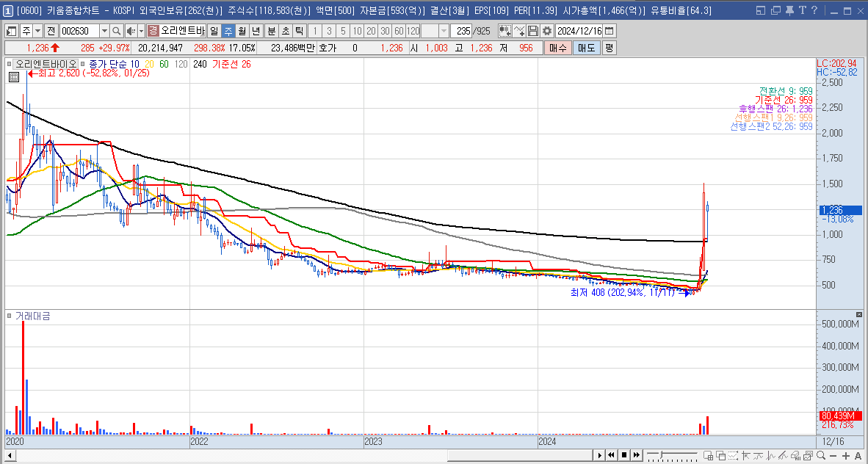Click the chart area selection tool icon

504,31
